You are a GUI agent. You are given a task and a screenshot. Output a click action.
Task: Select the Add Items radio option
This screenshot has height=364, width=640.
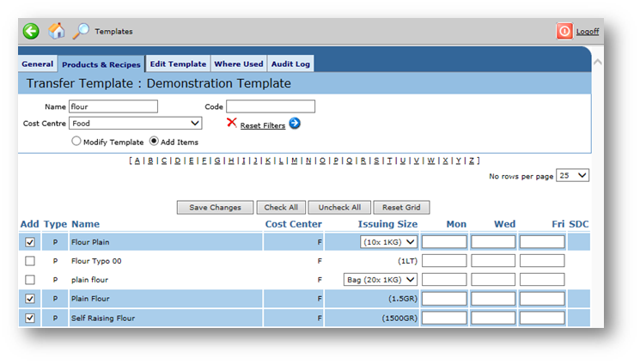(155, 142)
